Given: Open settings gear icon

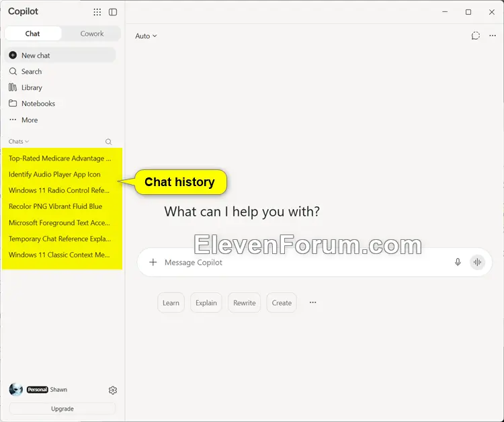Looking at the screenshot, I should [113, 390].
